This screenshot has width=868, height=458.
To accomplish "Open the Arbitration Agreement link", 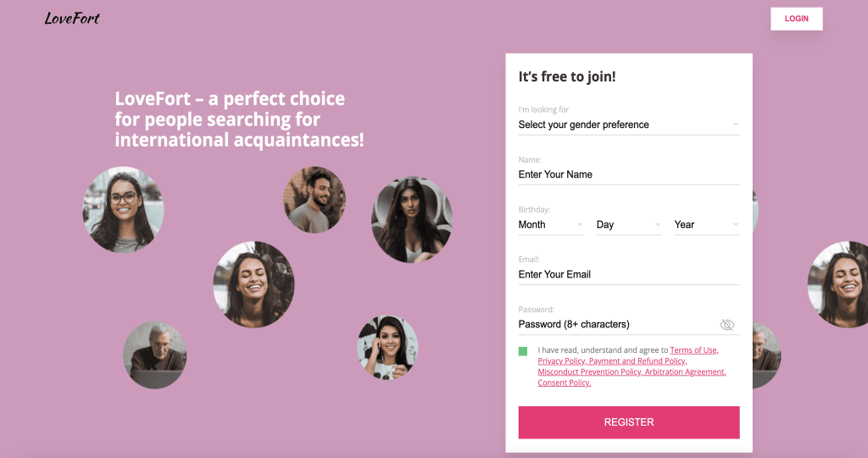I will [685, 371].
